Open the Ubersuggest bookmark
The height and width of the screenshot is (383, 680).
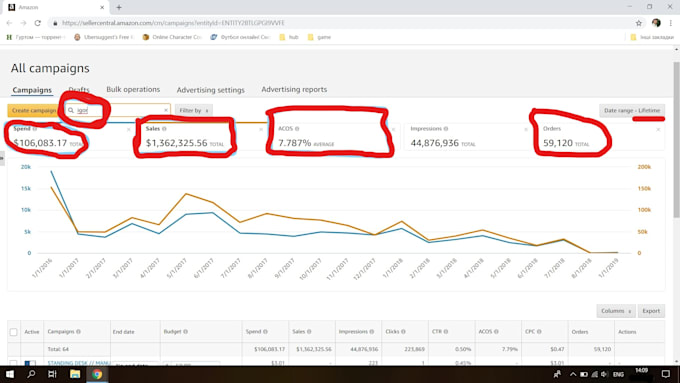[x=104, y=37]
